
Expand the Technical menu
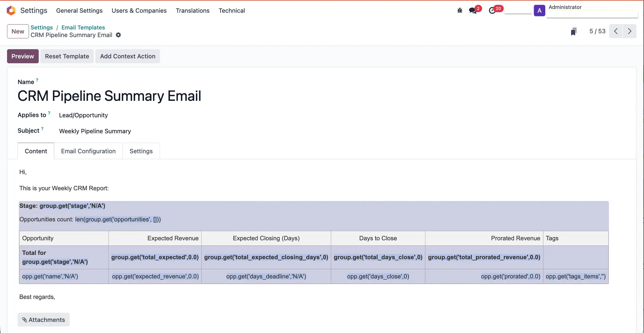coord(232,11)
